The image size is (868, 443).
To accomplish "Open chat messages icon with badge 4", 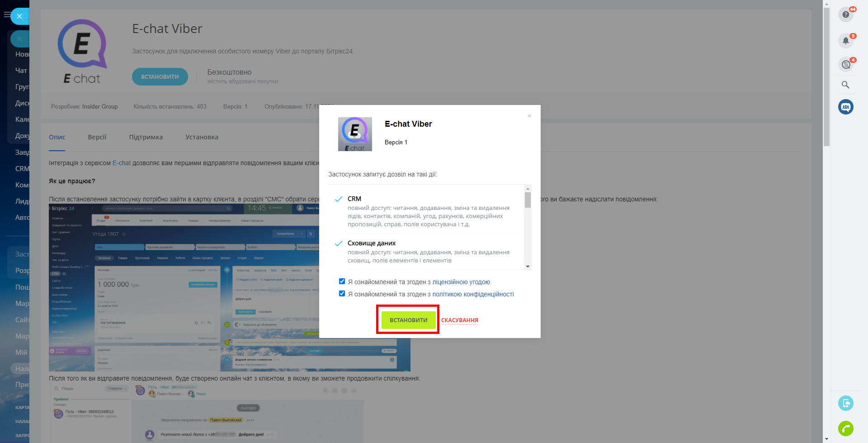I will point(846,64).
